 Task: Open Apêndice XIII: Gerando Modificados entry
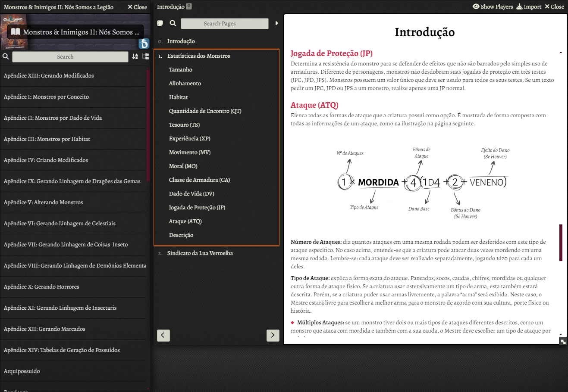click(x=73, y=76)
